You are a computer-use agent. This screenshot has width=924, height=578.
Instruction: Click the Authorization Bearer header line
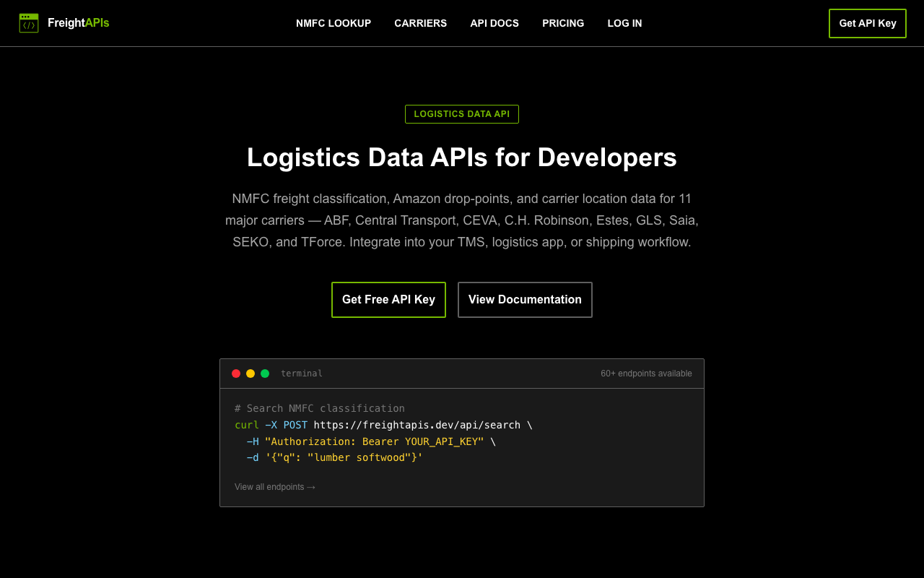[371, 441]
